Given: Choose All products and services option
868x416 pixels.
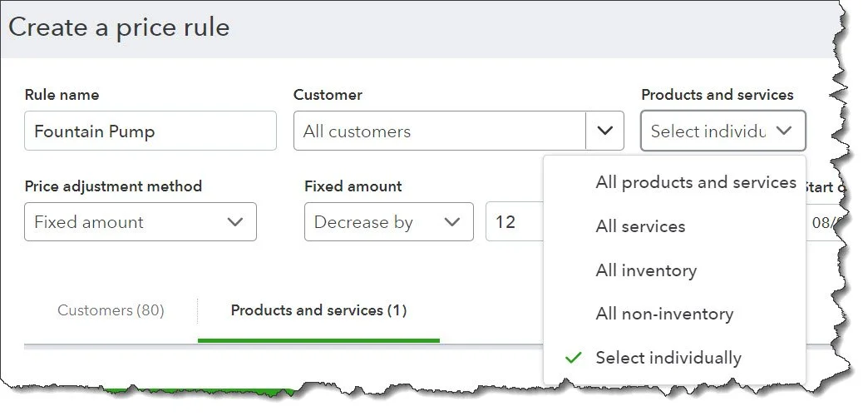Looking at the screenshot, I should tap(696, 182).
